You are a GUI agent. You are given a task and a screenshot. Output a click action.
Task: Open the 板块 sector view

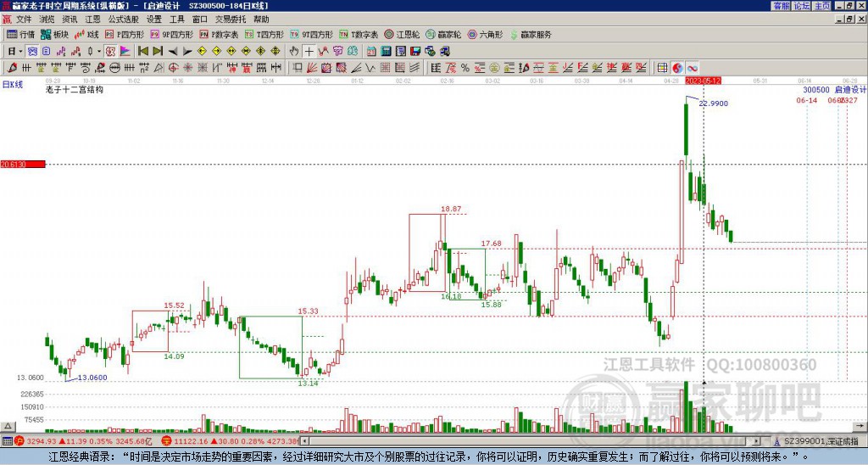click(x=55, y=34)
